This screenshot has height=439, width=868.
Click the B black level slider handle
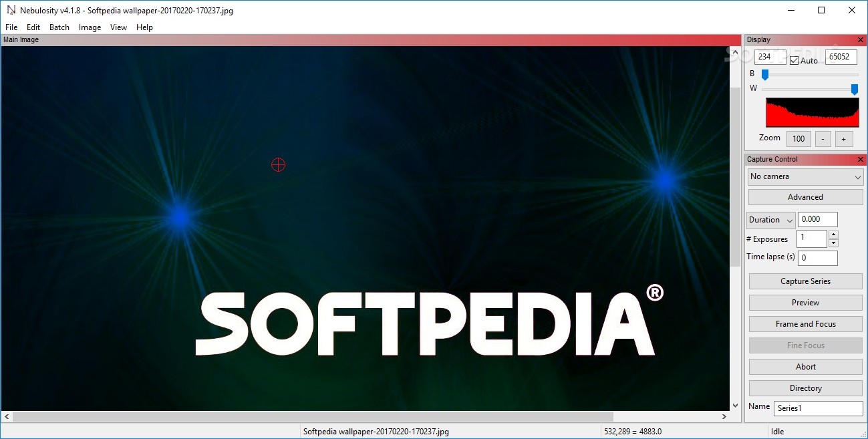765,74
